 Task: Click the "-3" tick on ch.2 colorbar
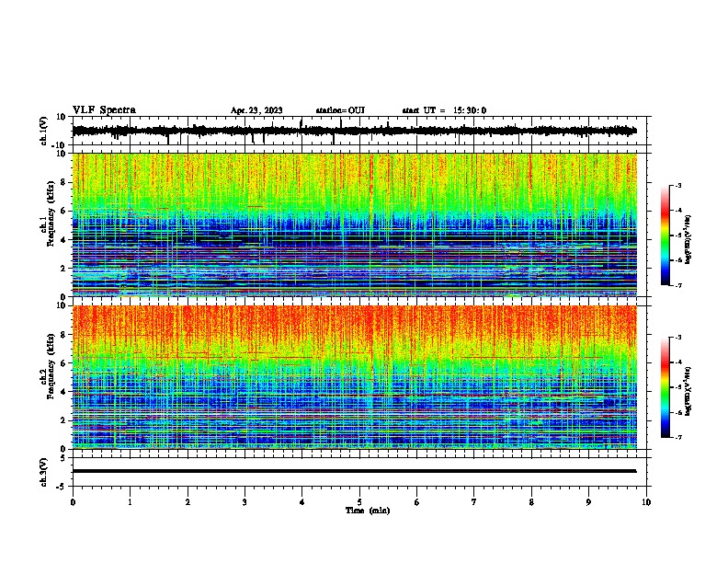(x=677, y=338)
